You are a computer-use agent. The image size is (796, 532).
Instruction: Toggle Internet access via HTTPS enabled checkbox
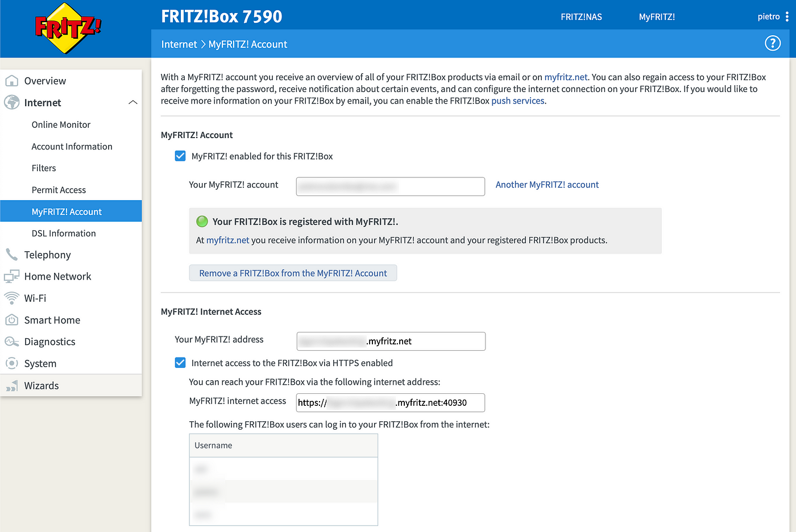[180, 363]
